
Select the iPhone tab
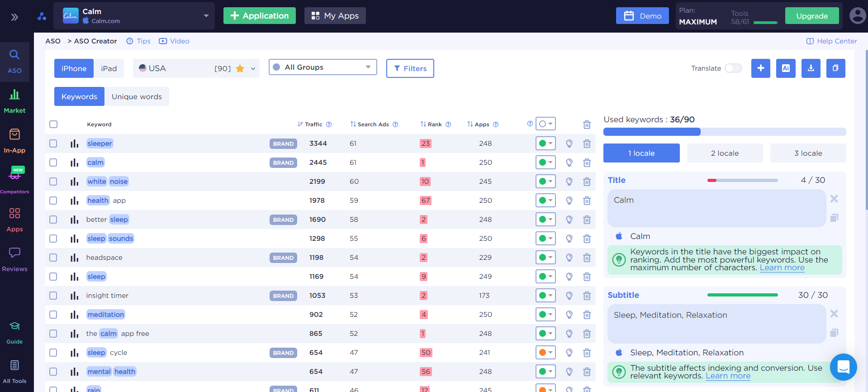coord(74,68)
